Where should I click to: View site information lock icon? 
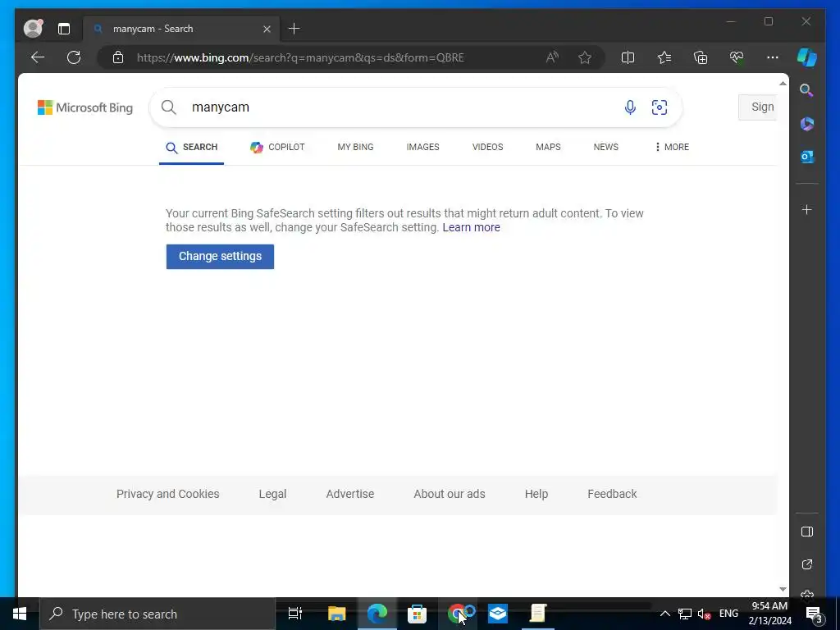click(x=118, y=57)
